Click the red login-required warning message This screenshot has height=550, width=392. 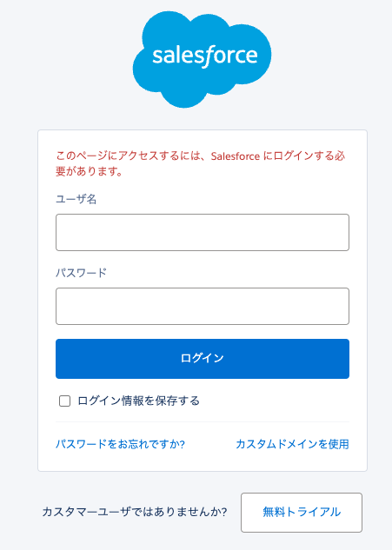point(201,163)
